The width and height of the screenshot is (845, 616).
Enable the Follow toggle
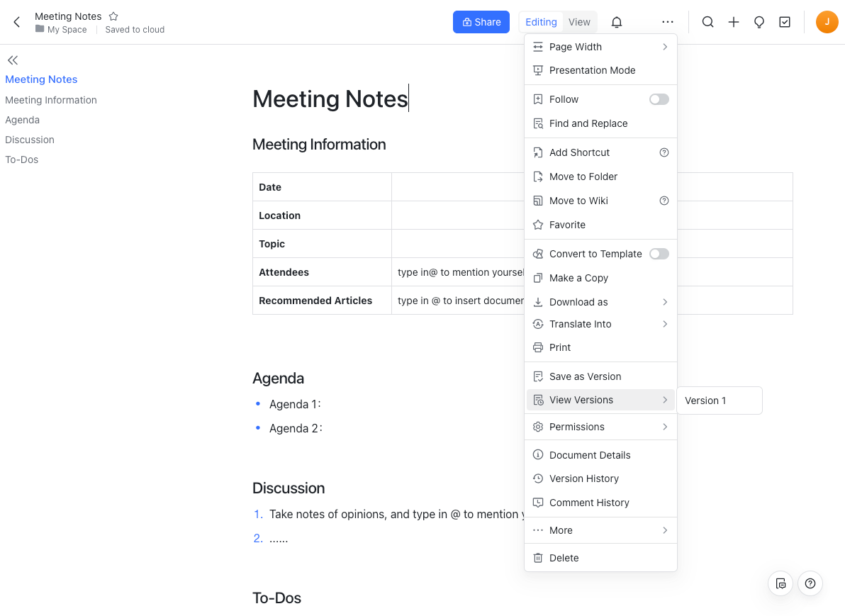point(659,99)
